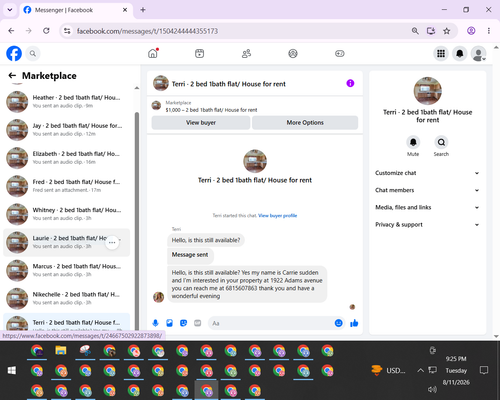Click Terri's large listing thumbnail in right panel
This screenshot has width=500, height=400.
427,91
